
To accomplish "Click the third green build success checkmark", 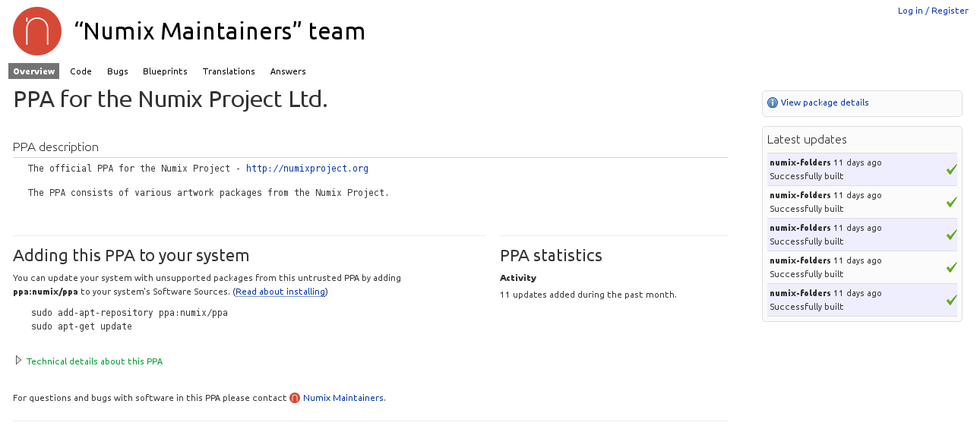I will click(x=951, y=235).
